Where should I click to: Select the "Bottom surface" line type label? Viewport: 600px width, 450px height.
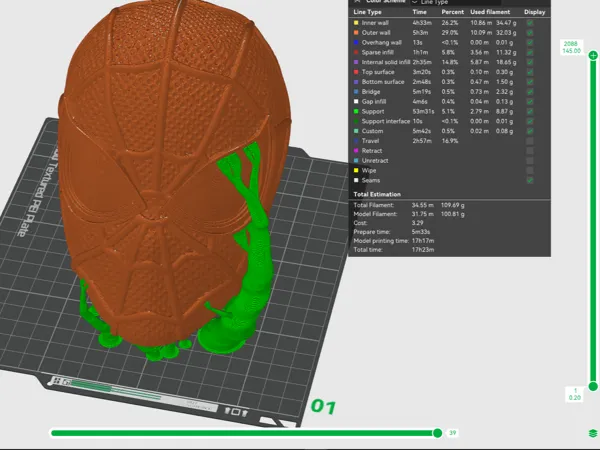point(383,82)
